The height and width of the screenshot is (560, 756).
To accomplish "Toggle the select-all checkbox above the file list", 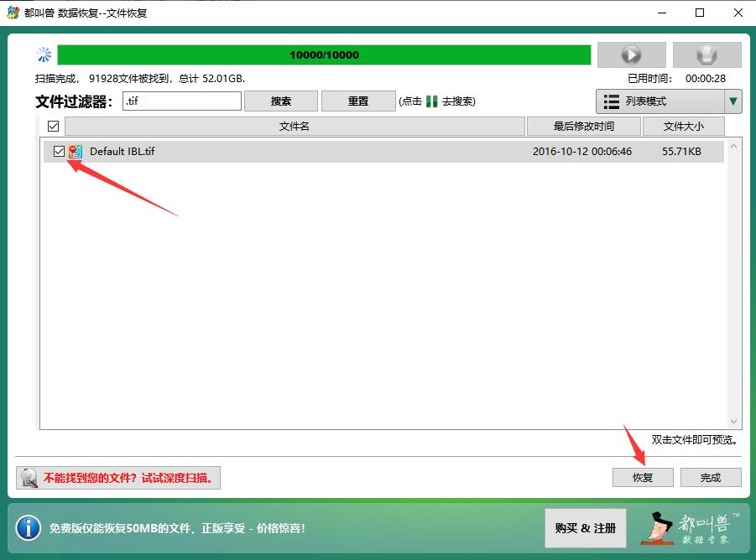I will click(x=53, y=126).
